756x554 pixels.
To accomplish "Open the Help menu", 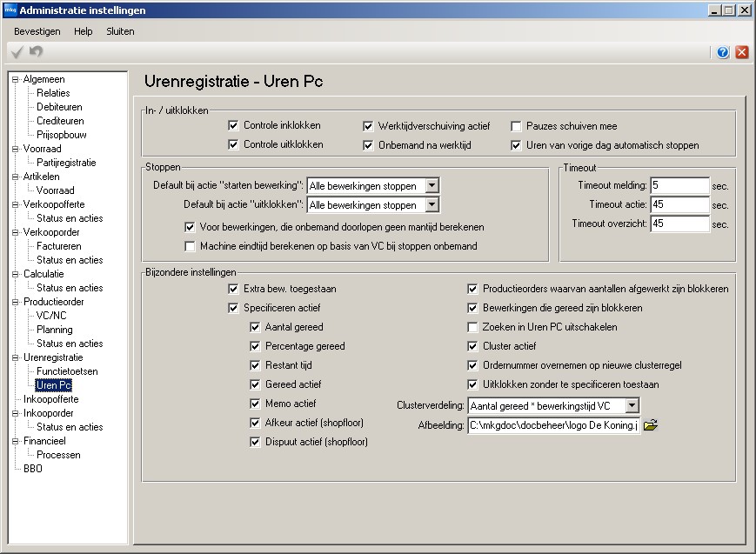I will pyautogui.click(x=83, y=31).
